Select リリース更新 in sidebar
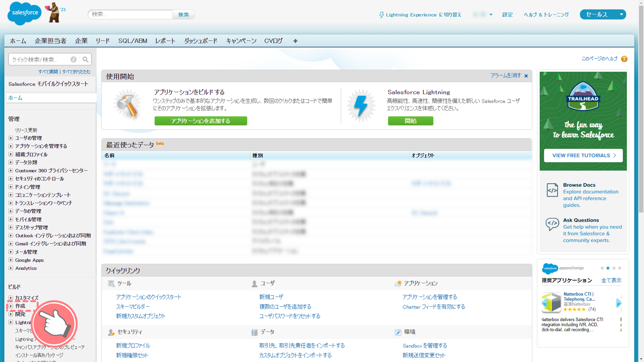644x362 pixels. (x=26, y=130)
